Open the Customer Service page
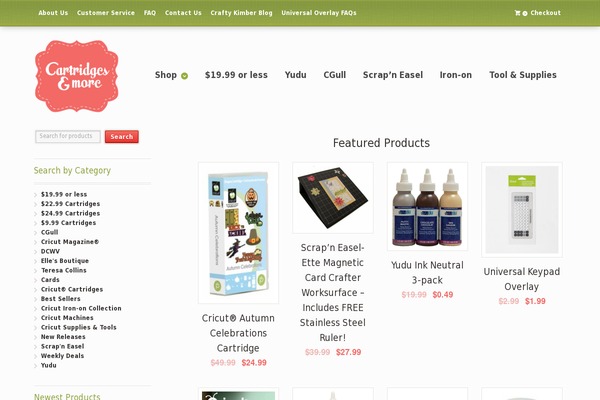This screenshot has height=400, width=600. [x=106, y=13]
